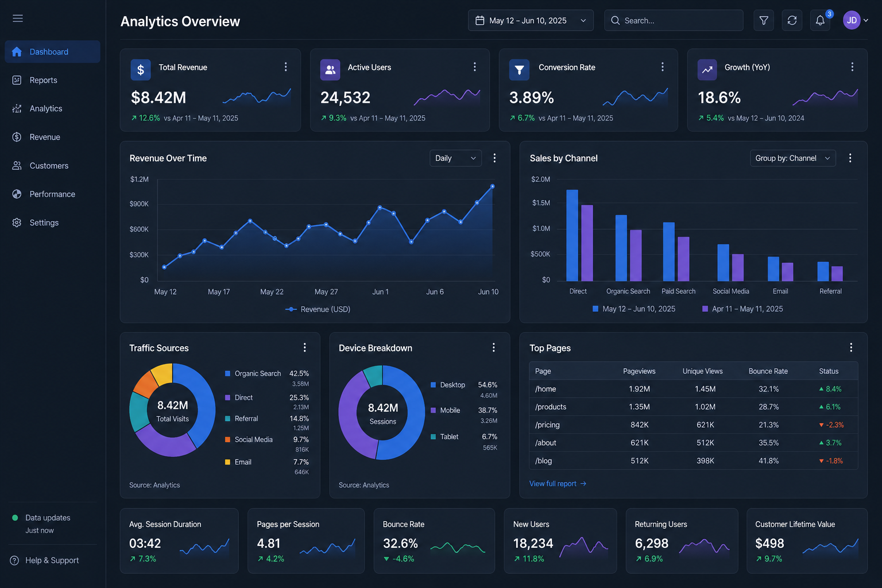Open Device Breakdown options menu

click(x=493, y=347)
